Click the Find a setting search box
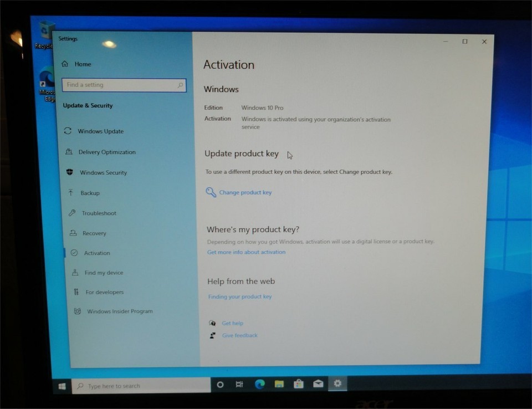The width and height of the screenshot is (532, 409). [x=123, y=85]
